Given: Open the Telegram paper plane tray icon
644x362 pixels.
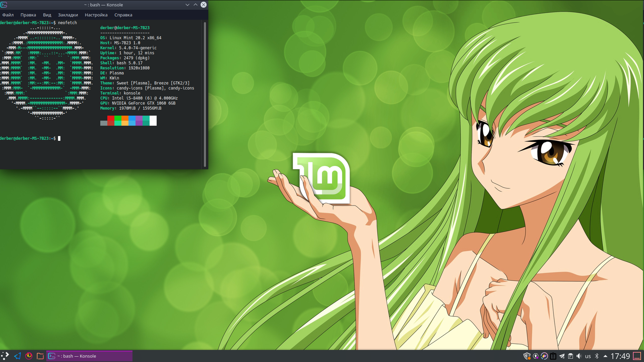Looking at the screenshot, I should pyautogui.click(x=562, y=356).
